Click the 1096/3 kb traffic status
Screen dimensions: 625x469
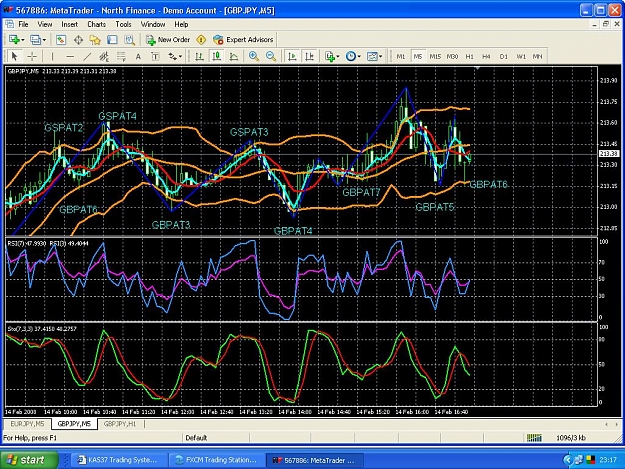coord(571,438)
